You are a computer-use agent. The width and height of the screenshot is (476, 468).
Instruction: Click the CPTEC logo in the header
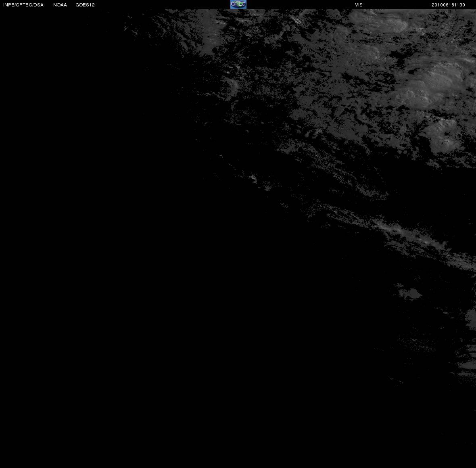[238, 4]
